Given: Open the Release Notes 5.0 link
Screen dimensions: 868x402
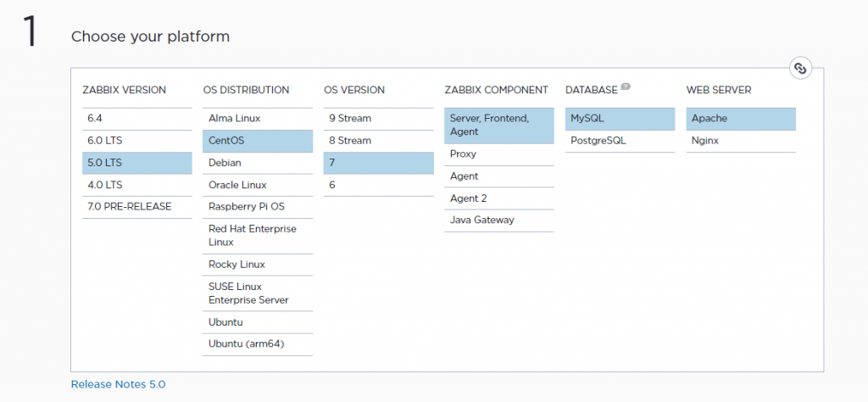Looking at the screenshot, I should coord(118,384).
